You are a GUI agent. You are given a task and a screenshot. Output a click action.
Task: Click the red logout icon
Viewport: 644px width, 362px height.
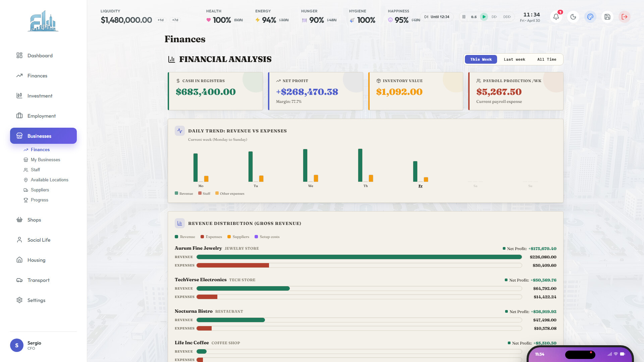pos(625,17)
